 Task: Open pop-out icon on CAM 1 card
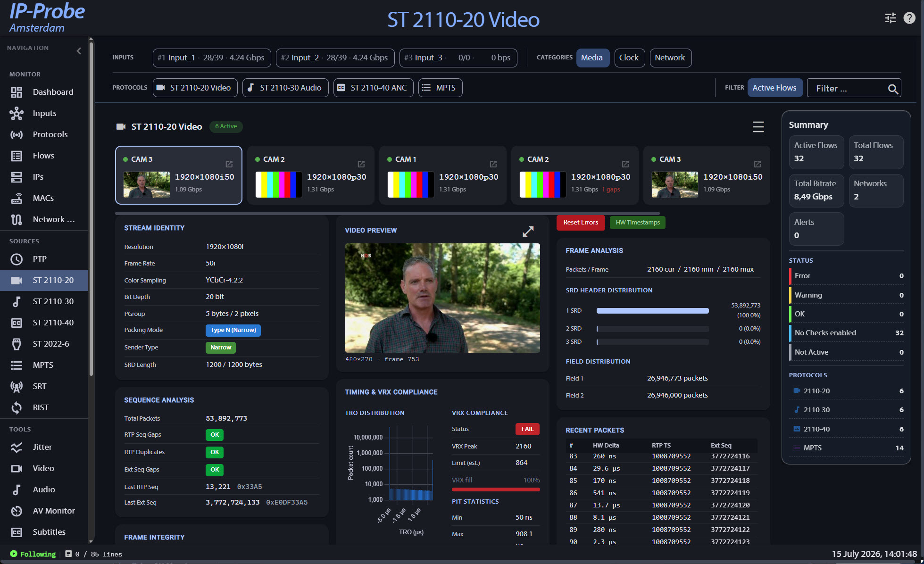(x=493, y=164)
